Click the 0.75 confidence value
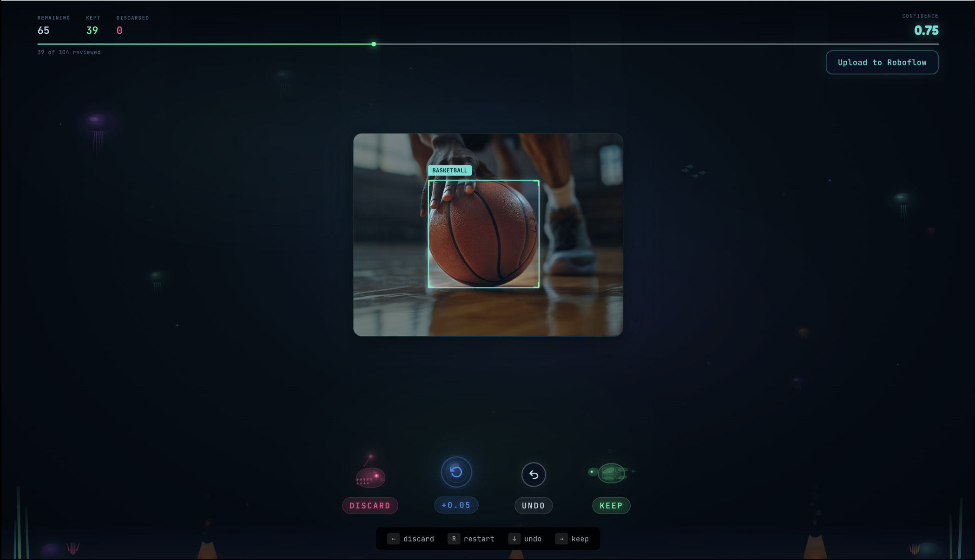The width and height of the screenshot is (975, 560). (926, 31)
